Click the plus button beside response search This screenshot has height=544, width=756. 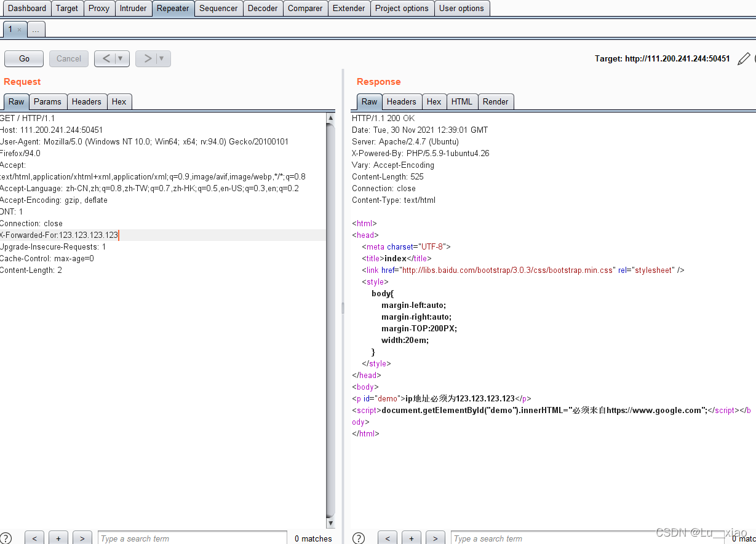click(411, 538)
